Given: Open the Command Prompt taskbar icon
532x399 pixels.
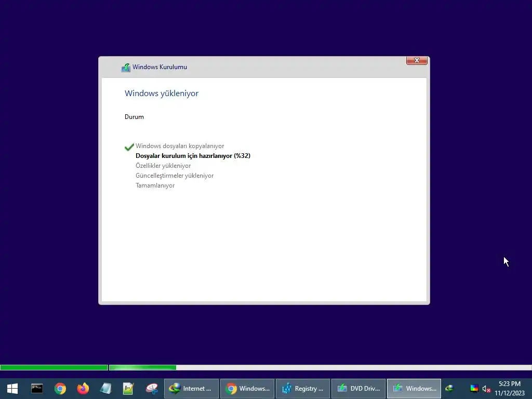Looking at the screenshot, I should (37, 389).
